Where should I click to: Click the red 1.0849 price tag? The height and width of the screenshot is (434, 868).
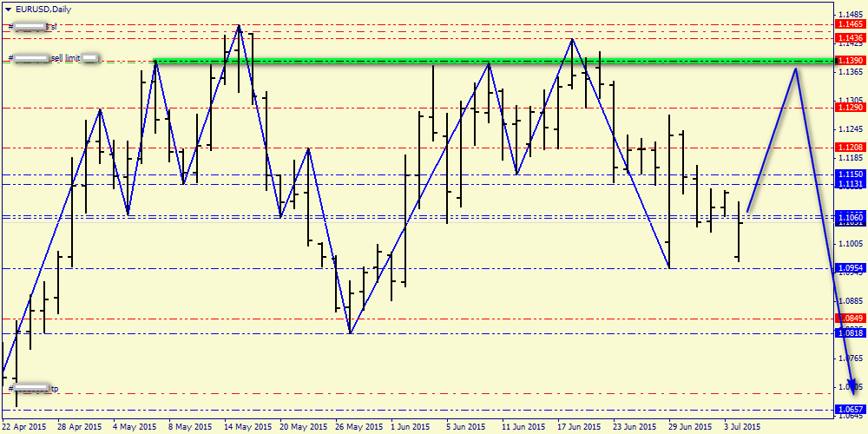pyautogui.click(x=850, y=318)
